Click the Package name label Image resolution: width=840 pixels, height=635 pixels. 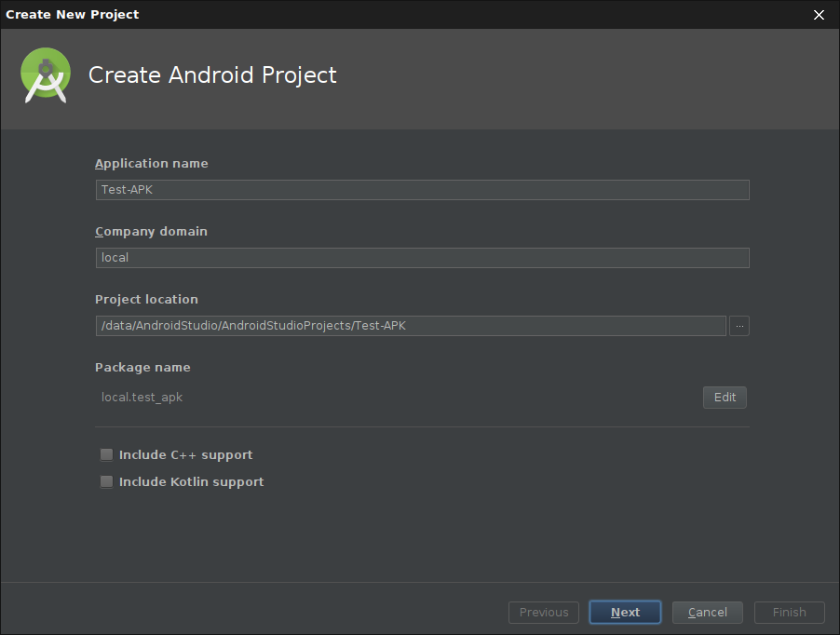tap(142, 368)
